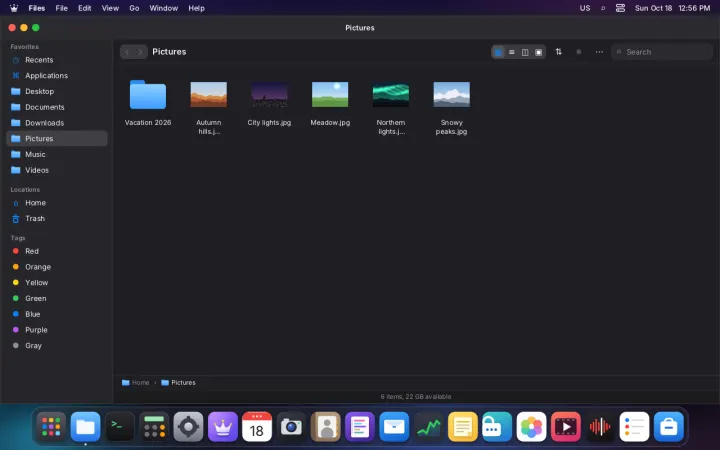Open Calculator from the dock
720x450 pixels.
tap(154, 427)
